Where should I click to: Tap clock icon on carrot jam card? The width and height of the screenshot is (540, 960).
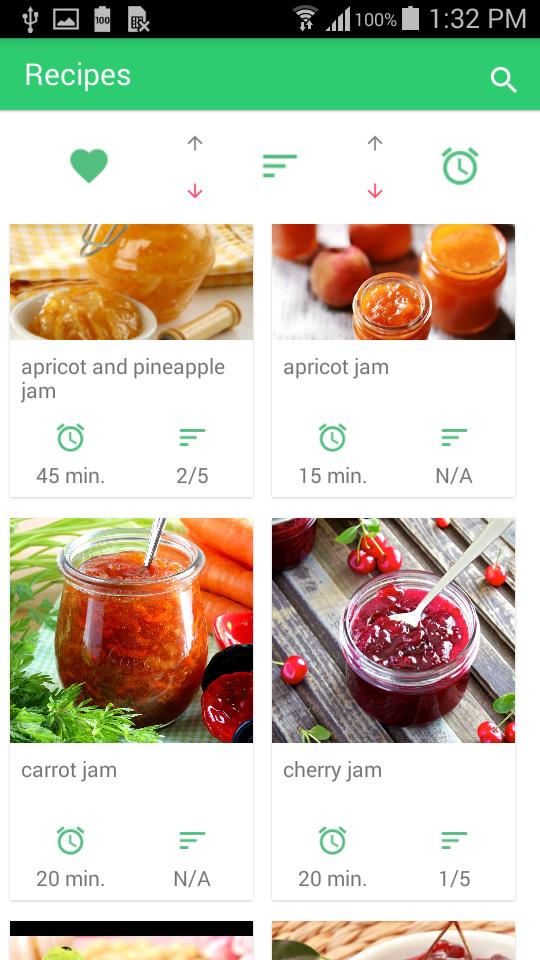[x=70, y=840]
